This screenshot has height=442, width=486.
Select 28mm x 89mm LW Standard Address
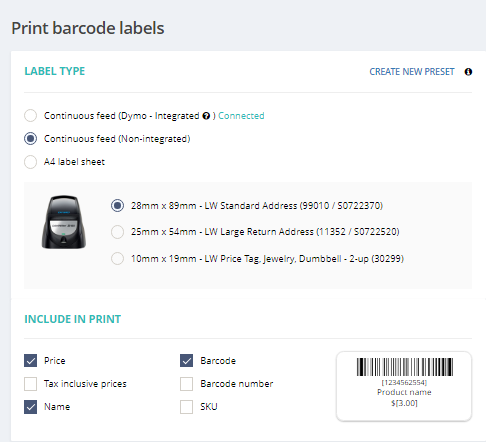click(117, 206)
